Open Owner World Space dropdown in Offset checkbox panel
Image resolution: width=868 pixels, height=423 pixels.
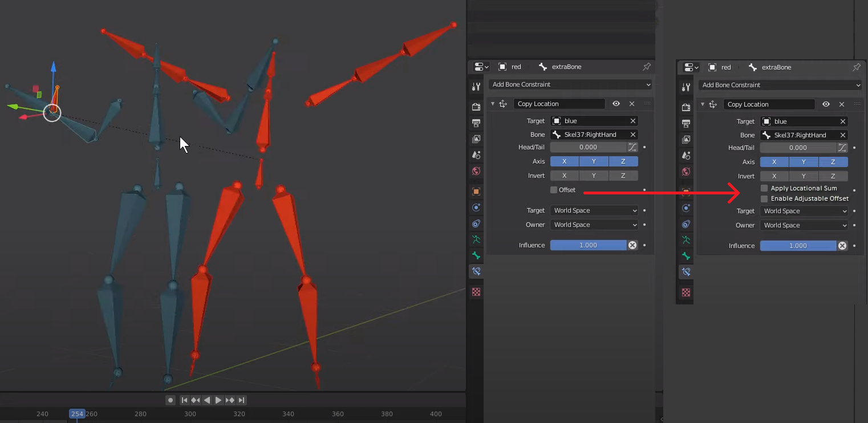[594, 225]
